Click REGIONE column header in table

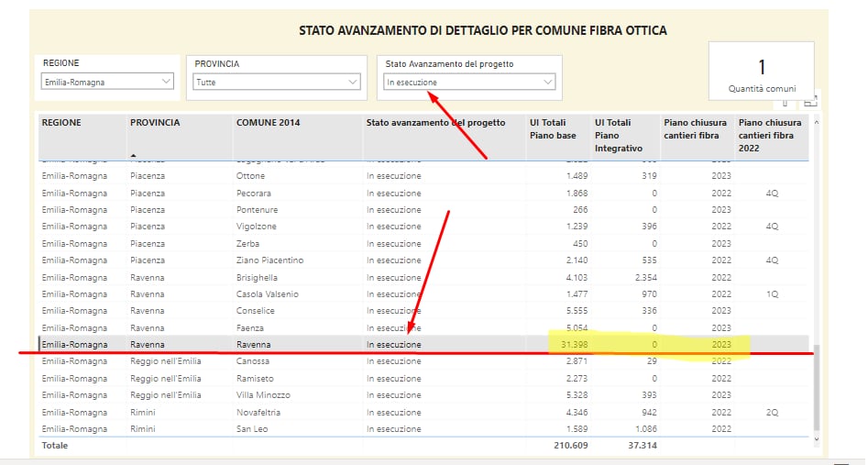(61, 123)
